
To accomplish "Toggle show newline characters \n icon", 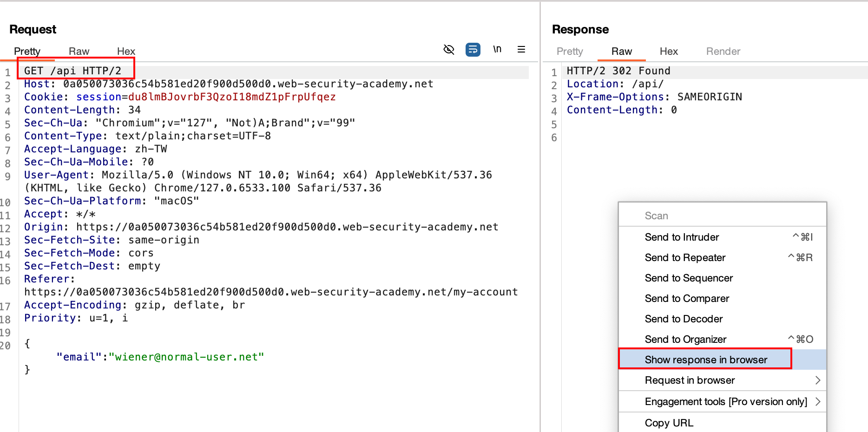I will tap(497, 49).
